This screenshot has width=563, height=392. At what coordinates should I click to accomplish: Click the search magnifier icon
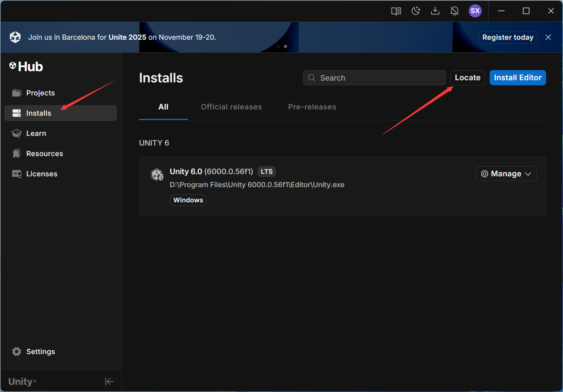[312, 78]
